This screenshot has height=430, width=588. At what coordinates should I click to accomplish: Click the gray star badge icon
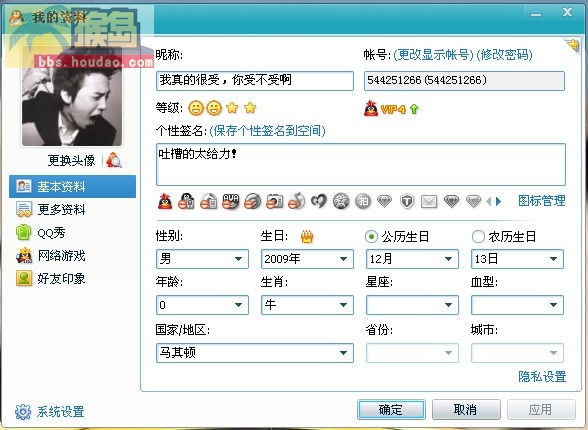coord(341,201)
